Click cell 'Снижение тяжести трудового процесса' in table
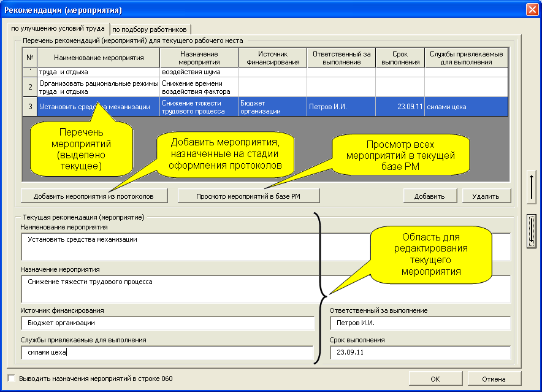 tap(199, 107)
